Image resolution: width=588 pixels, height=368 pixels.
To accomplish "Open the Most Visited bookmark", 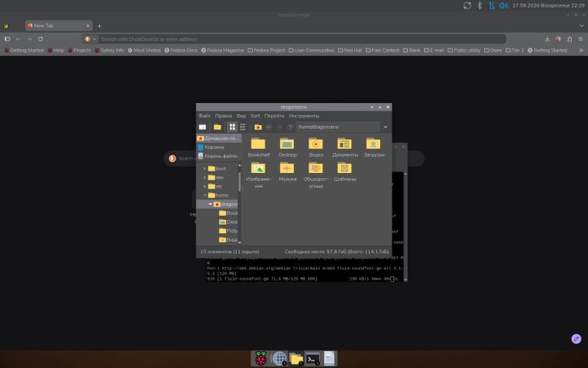I will click(144, 50).
